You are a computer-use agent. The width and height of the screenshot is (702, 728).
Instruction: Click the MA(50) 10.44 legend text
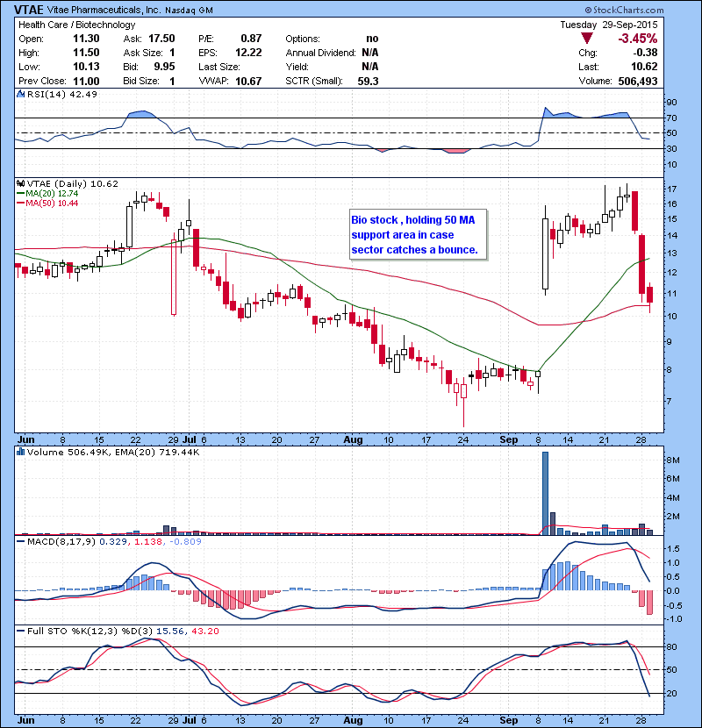click(x=52, y=203)
